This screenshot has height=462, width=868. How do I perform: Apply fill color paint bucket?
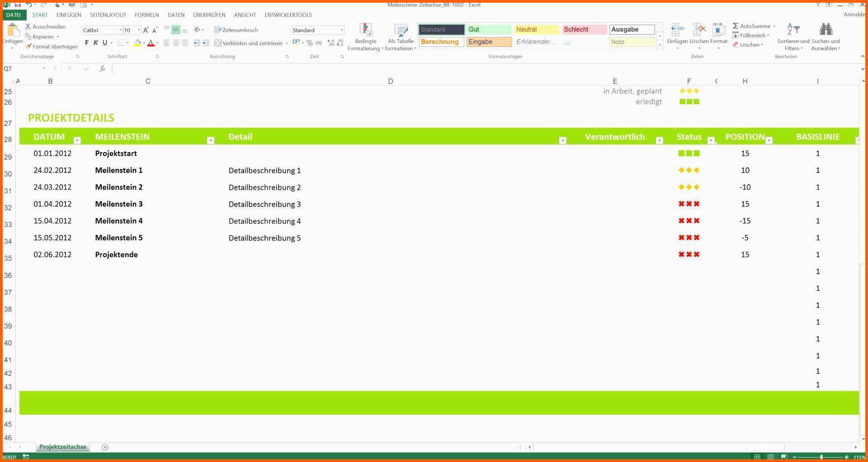pos(137,43)
